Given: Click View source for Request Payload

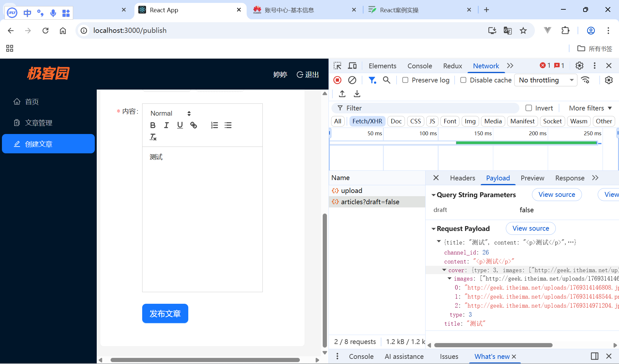Looking at the screenshot, I should tap(530, 228).
